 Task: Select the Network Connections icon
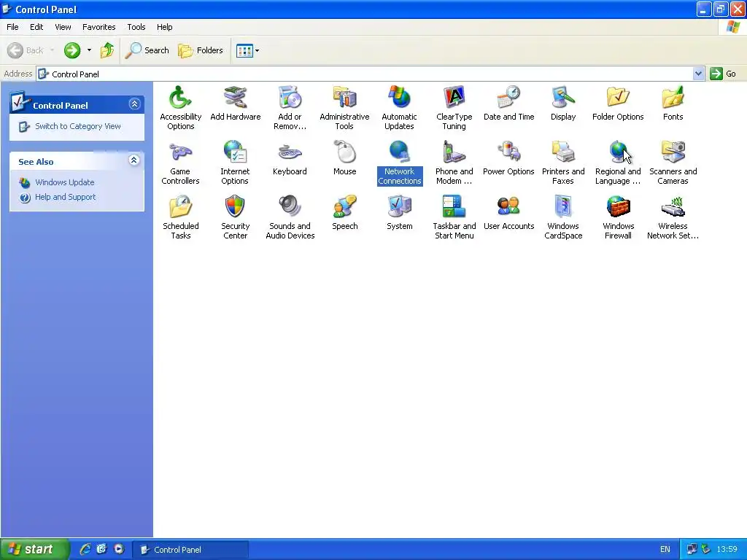point(399,163)
